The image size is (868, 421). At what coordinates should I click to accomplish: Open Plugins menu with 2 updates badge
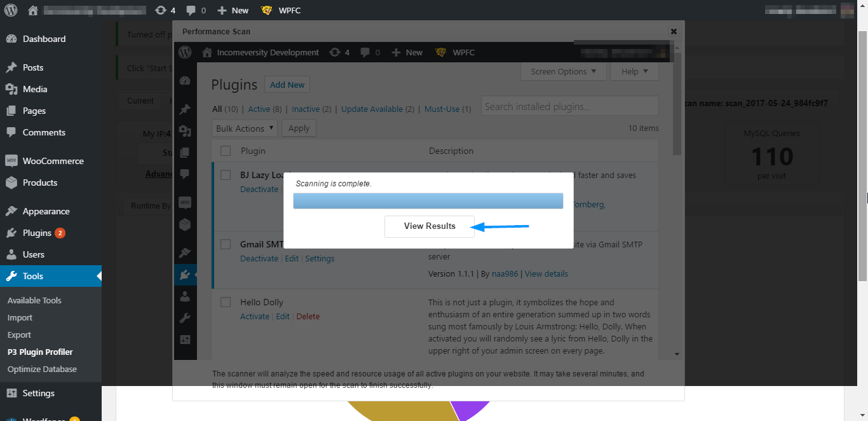tap(51, 233)
